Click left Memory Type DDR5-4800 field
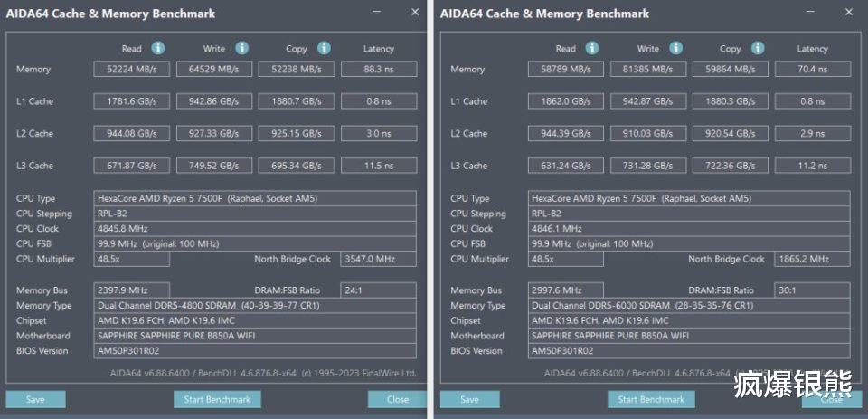This screenshot has height=419, width=868. pos(256,306)
